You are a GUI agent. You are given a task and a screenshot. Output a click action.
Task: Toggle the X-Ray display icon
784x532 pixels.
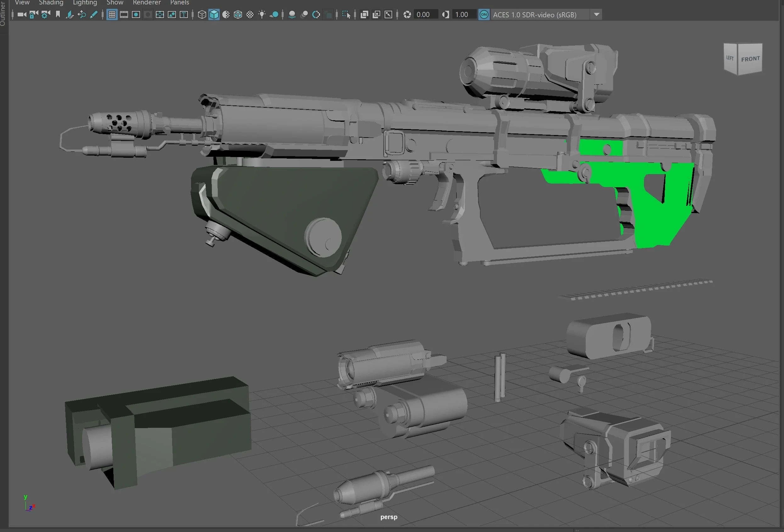pyautogui.click(x=364, y=14)
